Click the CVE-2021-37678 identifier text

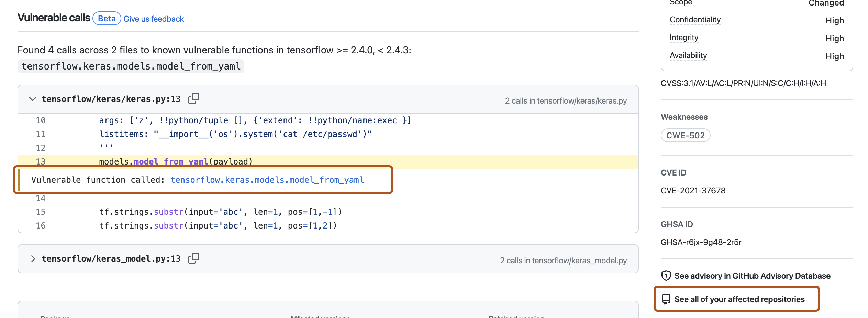(693, 191)
